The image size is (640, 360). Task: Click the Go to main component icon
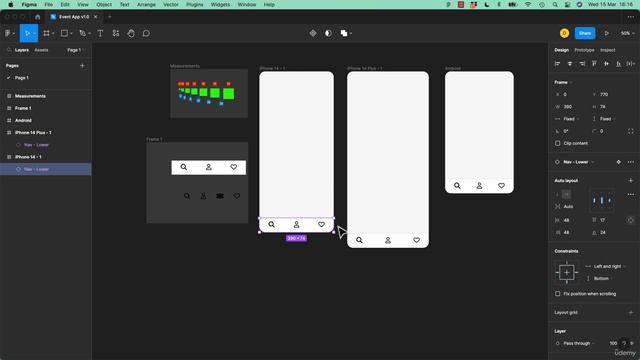coord(618,162)
